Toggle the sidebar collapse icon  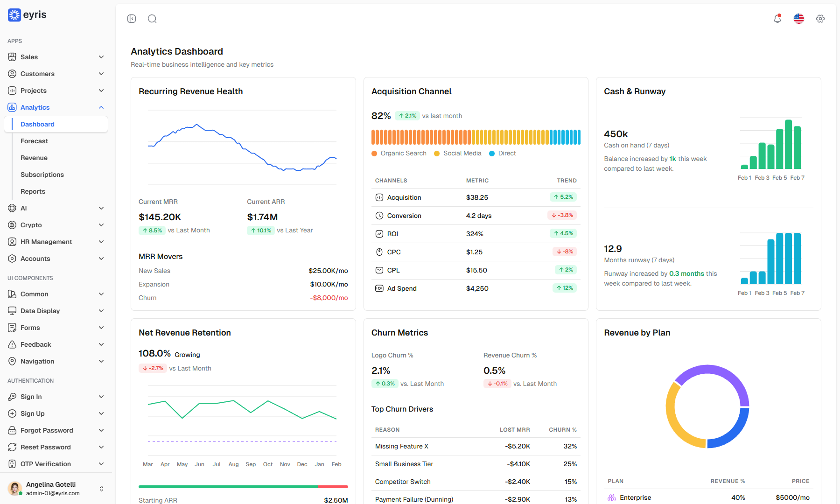[132, 19]
